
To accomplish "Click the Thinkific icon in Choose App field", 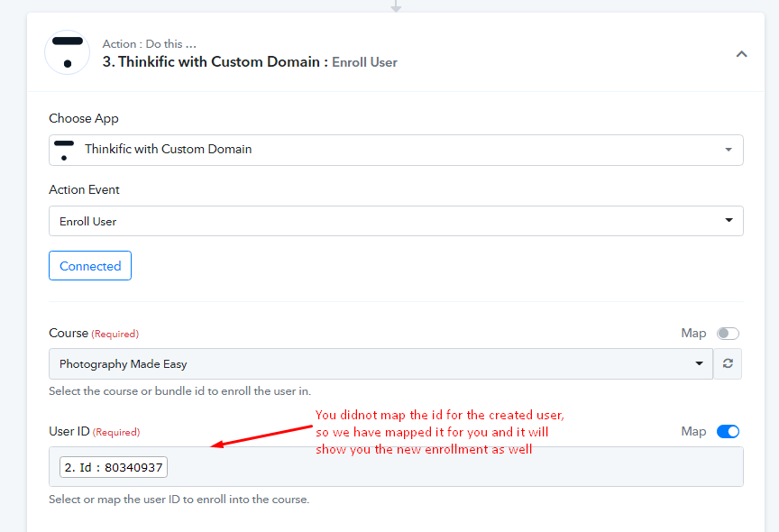I will point(64,150).
